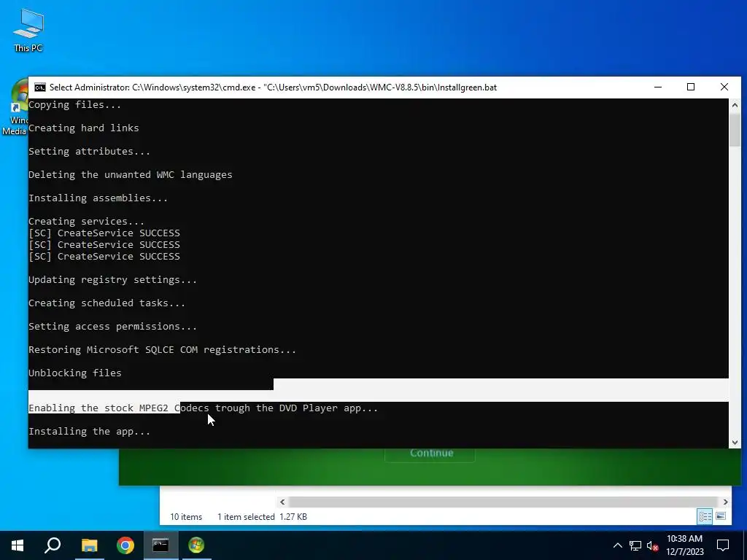Click '1 item selected 1.27 KB' status text

tap(262, 517)
